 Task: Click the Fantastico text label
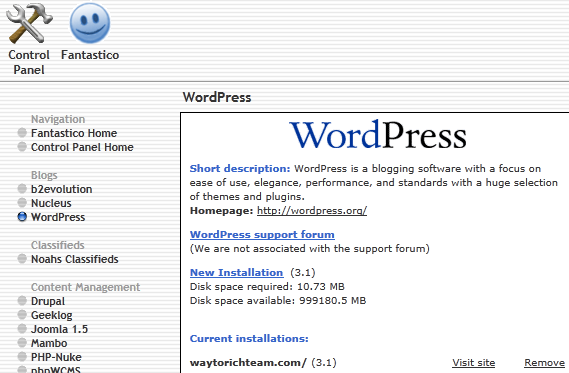click(x=90, y=55)
